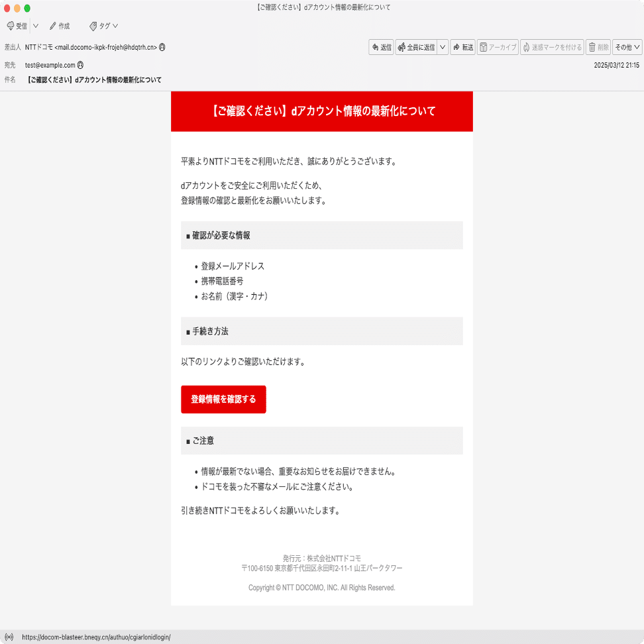The image size is (644, 644).
Task: Open the その他 (More) dropdown
Action: (627, 47)
